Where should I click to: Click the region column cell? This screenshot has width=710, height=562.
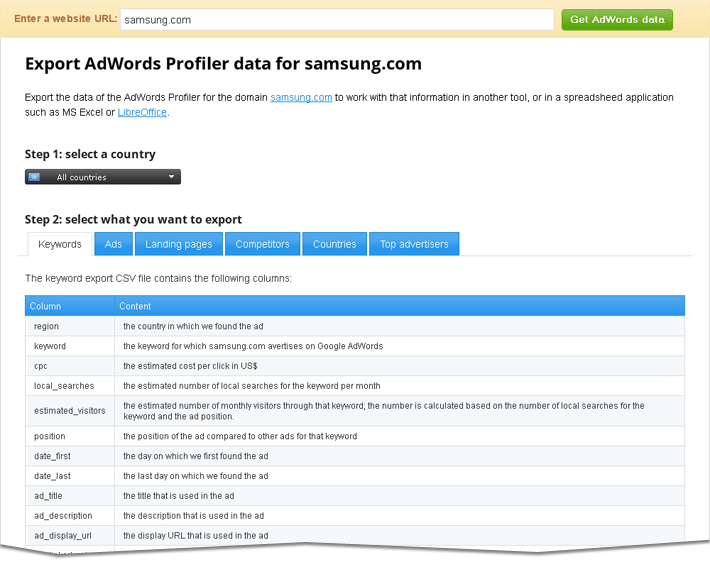(x=70, y=326)
